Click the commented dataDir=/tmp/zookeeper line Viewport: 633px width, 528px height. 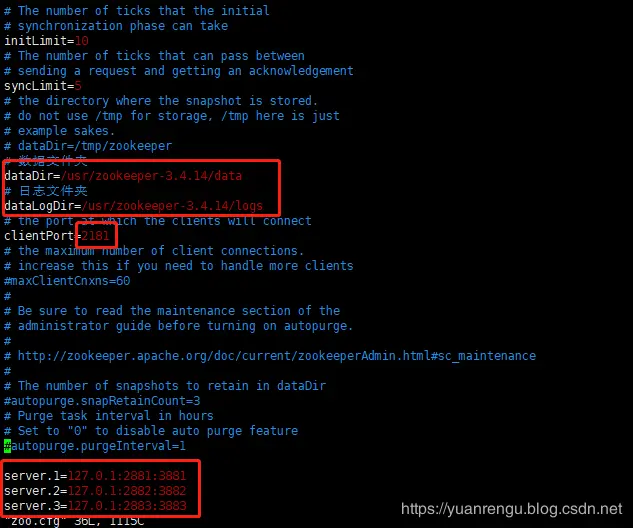tap(88, 146)
